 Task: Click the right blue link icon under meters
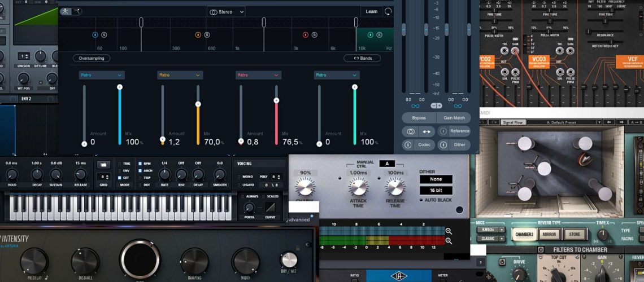tap(458, 106)
